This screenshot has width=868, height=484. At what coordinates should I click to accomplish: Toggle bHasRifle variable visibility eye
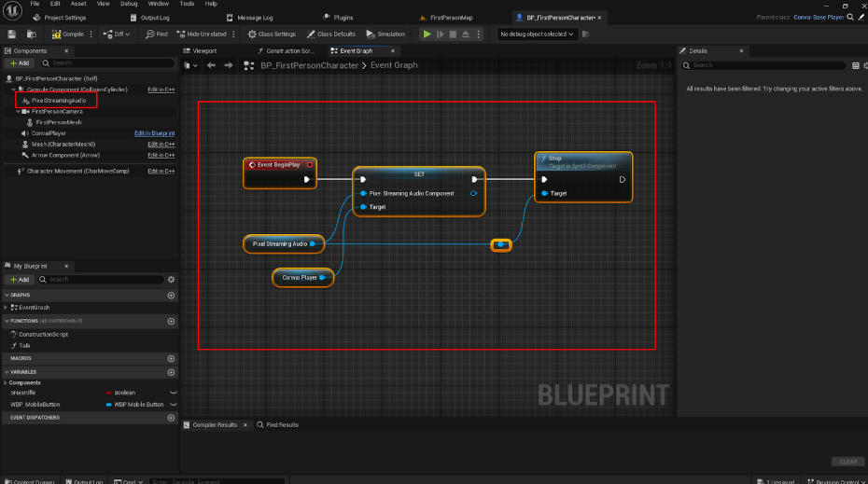[173, 393]
